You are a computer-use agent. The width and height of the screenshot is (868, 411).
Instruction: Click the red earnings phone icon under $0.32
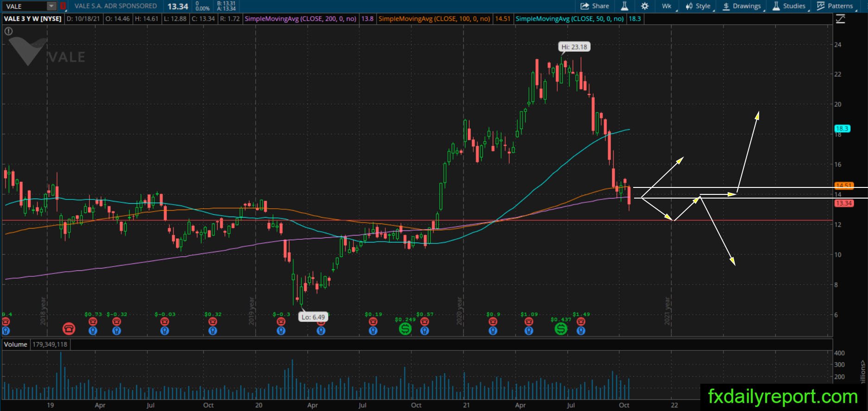pos(213,322)
